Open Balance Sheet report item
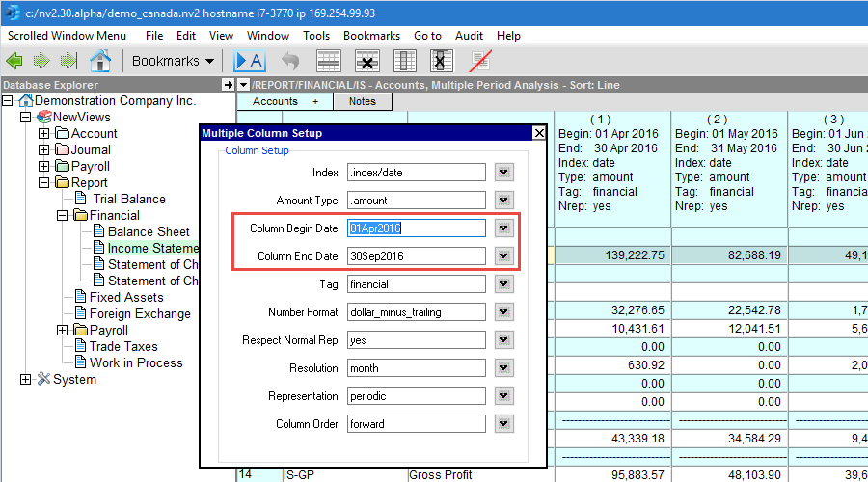This screenshot has width=868, height=482. [149, 232]
